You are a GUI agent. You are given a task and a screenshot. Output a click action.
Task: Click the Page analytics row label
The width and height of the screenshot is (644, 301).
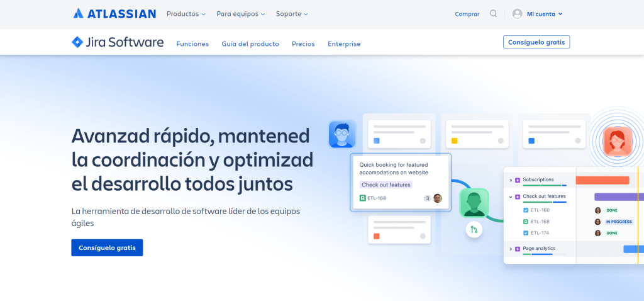point(539,248)
